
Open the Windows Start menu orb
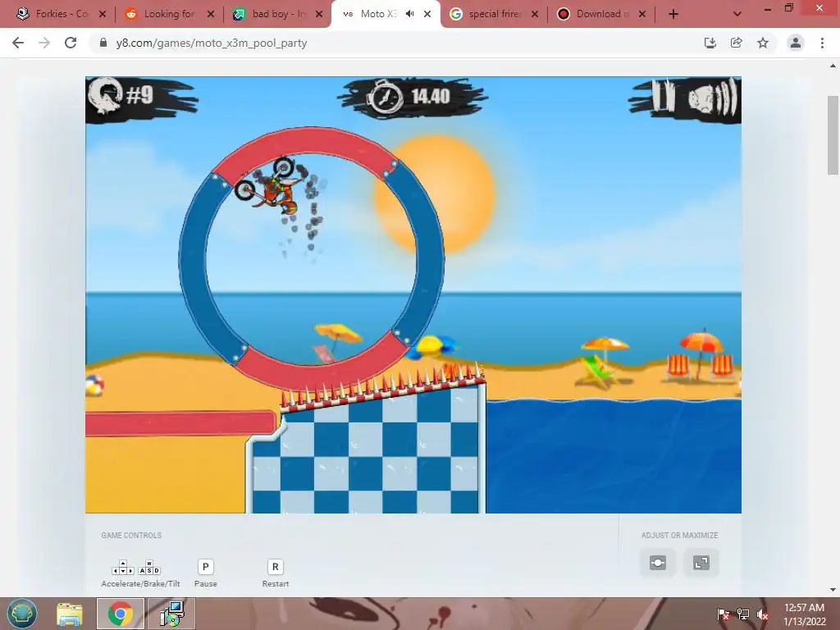pyautogui.click(x=22, y=614)
